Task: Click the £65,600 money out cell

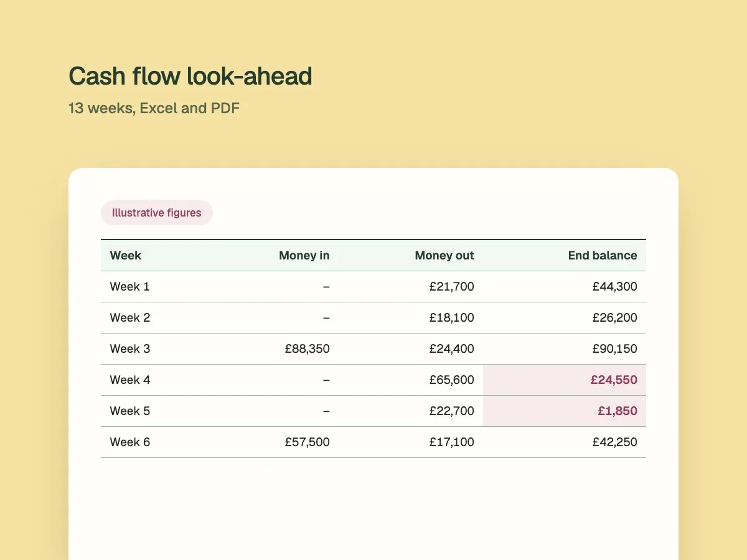Action: pyautogui.click(x=452, y=380)
